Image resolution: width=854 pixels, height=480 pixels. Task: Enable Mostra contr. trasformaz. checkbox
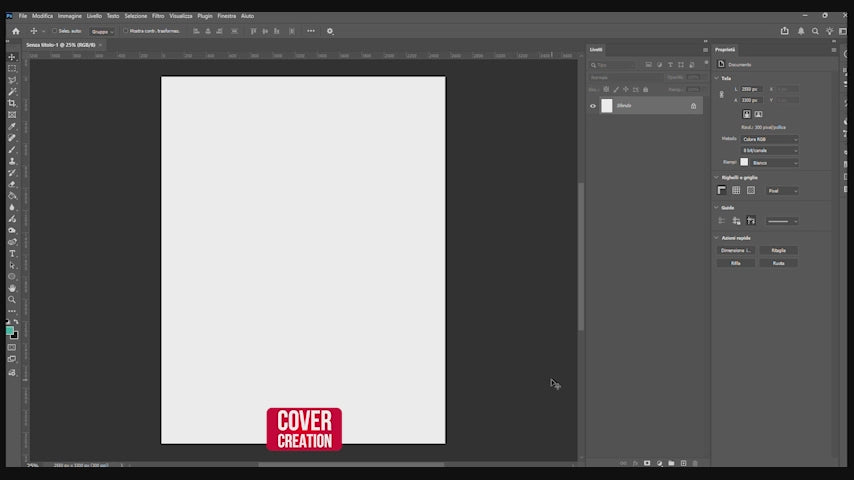tap(126, 31)
